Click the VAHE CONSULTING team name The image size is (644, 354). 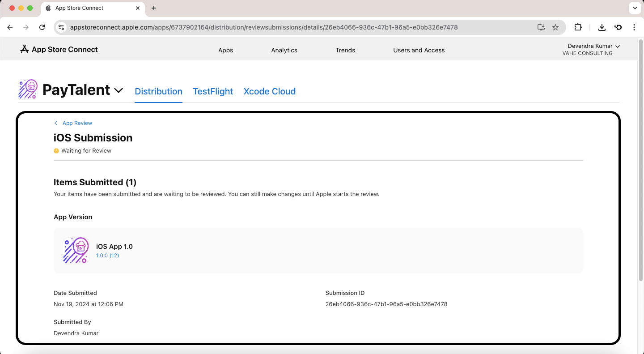(587, 53)
